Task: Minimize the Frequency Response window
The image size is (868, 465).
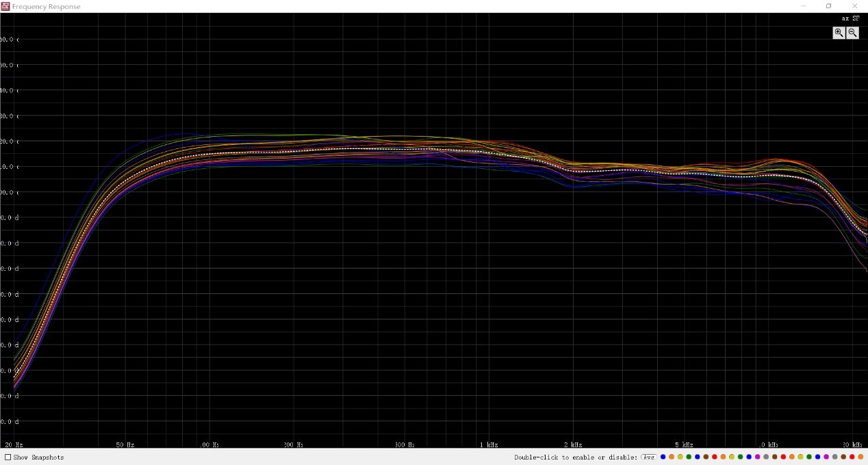Action: point(803,6)
